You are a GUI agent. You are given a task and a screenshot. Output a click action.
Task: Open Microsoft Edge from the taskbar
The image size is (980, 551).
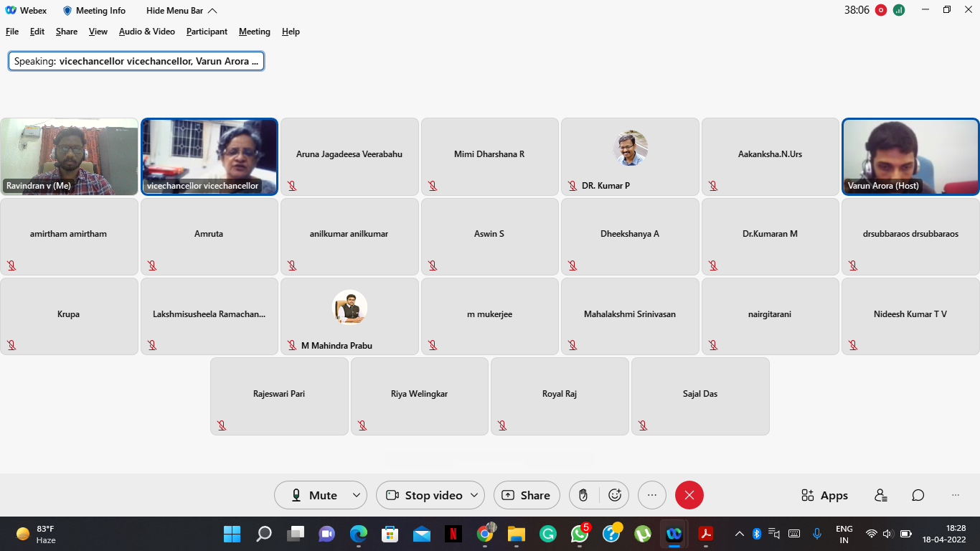coord(359,534)
